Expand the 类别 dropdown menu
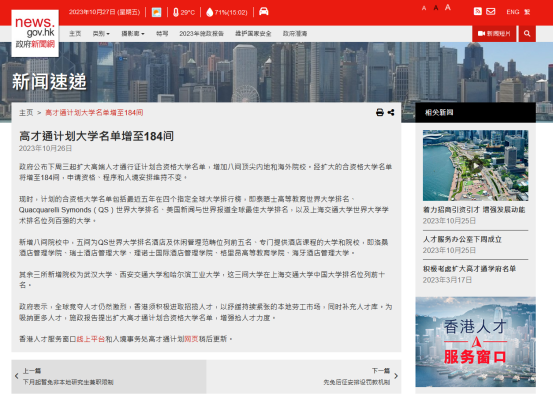 (x=101, y=34)
